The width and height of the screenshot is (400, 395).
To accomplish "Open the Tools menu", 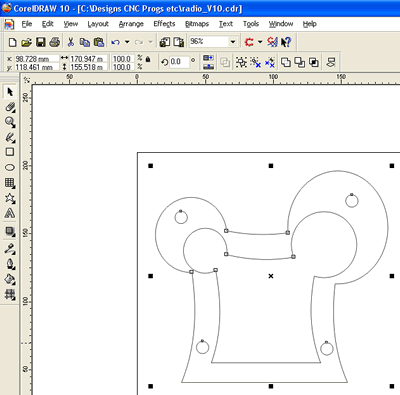I will pos(251,24).
